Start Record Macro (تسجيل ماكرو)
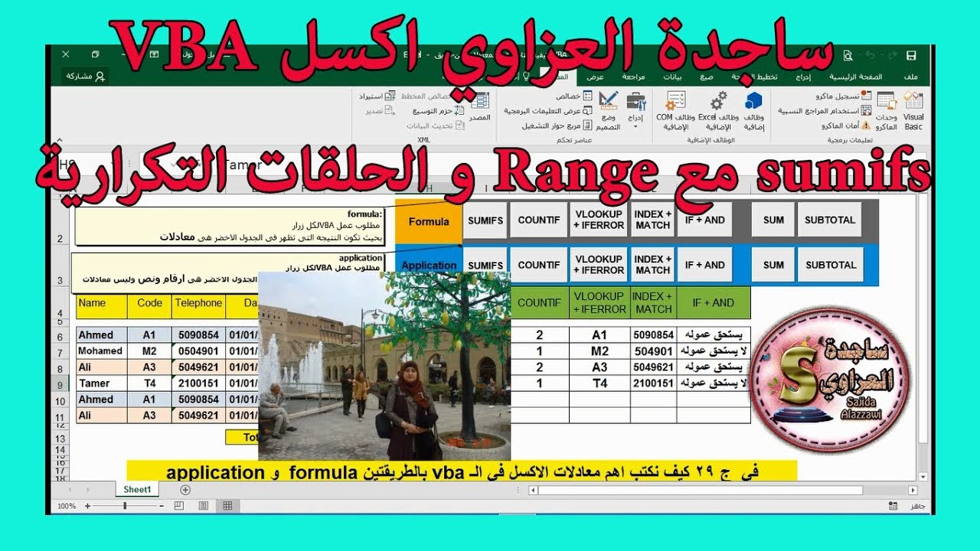 point(844,96)
